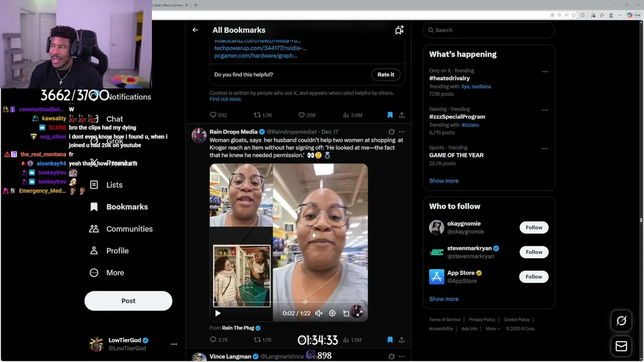The image size is (644, 362).
Task: Click the Post button
Action: click(x=128, y=301)
